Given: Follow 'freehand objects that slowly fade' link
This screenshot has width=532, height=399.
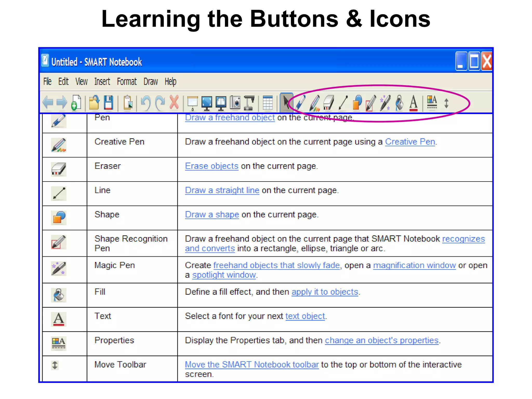Looking at the screenshot, I should coord(276,265).
